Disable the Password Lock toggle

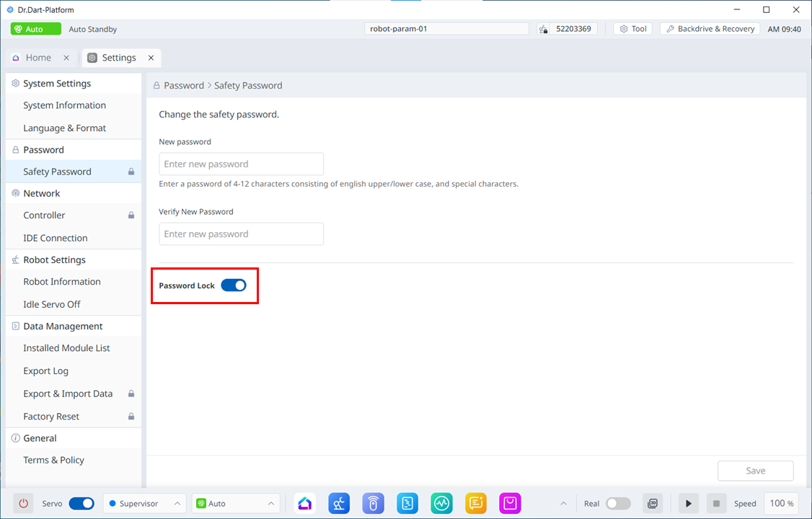pyautogui.click(x=234, y=285)
